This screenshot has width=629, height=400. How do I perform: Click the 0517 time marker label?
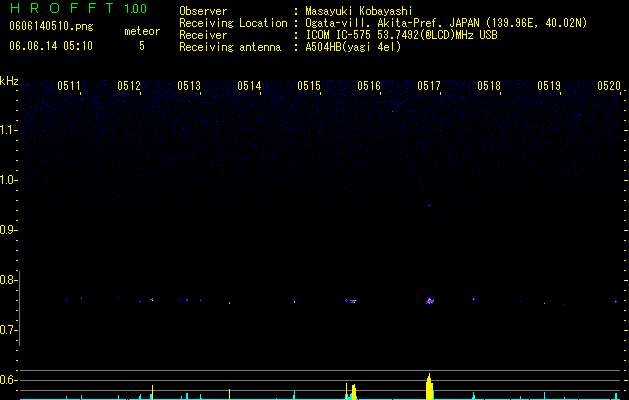429,86
